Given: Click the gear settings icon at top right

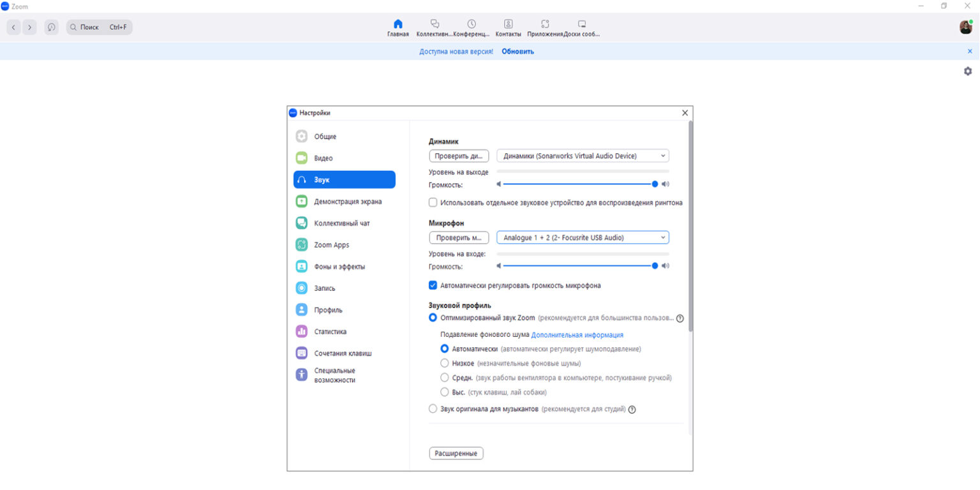Looking at the screenshot, I should point(968,71).
